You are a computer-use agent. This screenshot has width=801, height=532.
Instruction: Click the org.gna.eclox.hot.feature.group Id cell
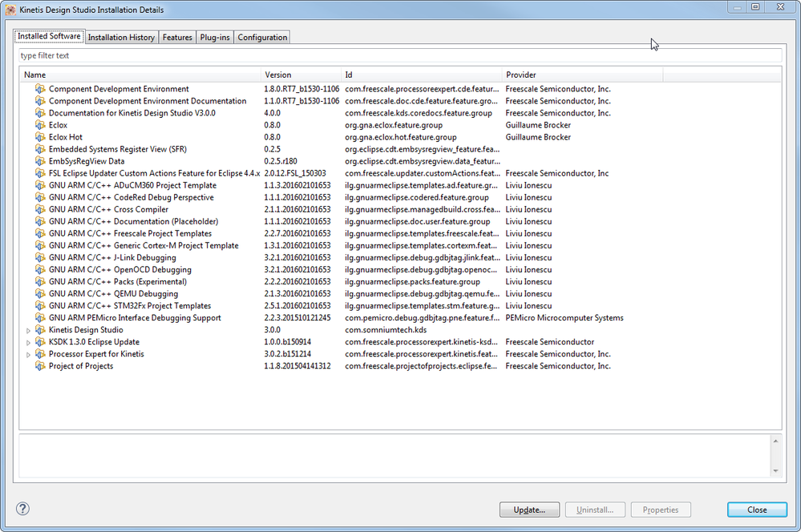[401, 137]
